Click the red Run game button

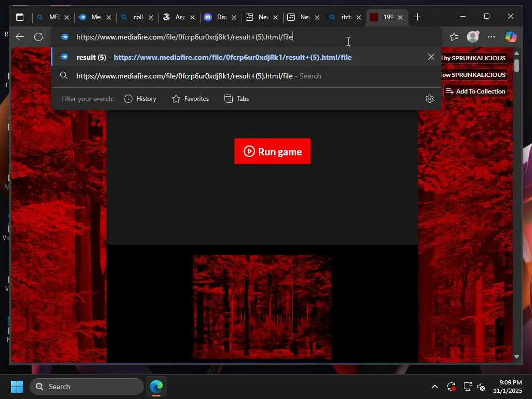pyautogui.click(x=272, y=151)
